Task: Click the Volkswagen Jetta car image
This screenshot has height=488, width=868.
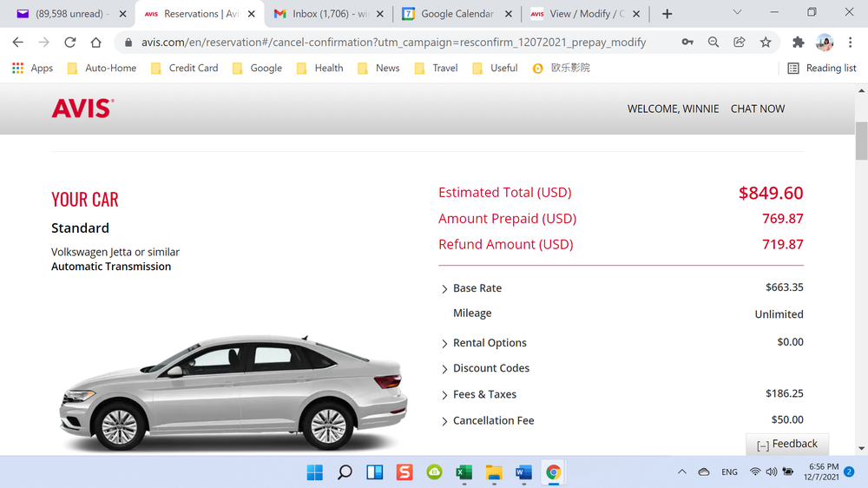Action: (233, 392)
